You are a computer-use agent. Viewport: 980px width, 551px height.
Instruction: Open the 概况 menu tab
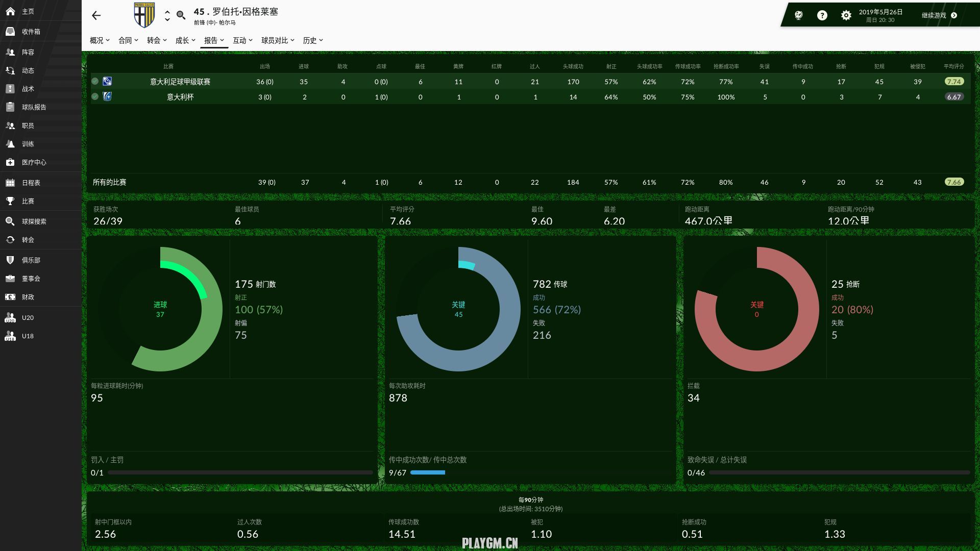click(100, 40)
